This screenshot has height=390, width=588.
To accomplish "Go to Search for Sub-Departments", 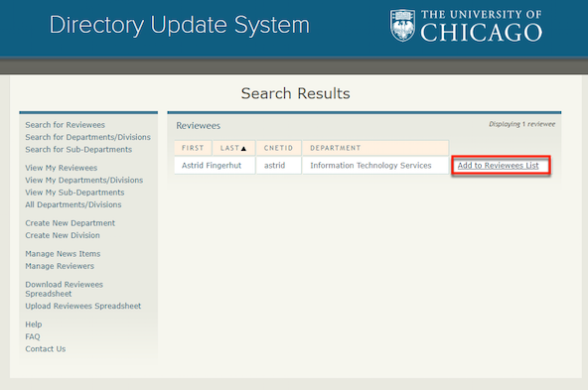I will point(78,150).
